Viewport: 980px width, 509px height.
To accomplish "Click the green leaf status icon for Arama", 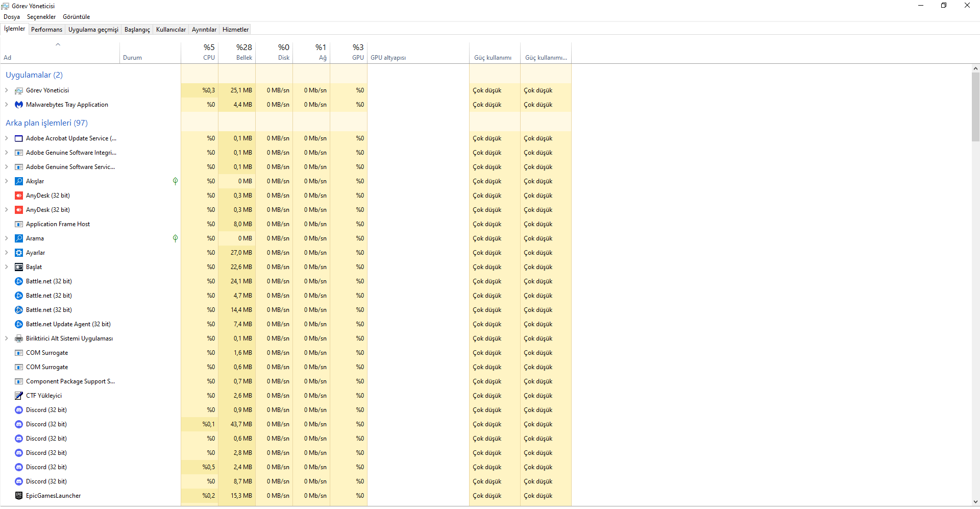I will tap(175, 238).
